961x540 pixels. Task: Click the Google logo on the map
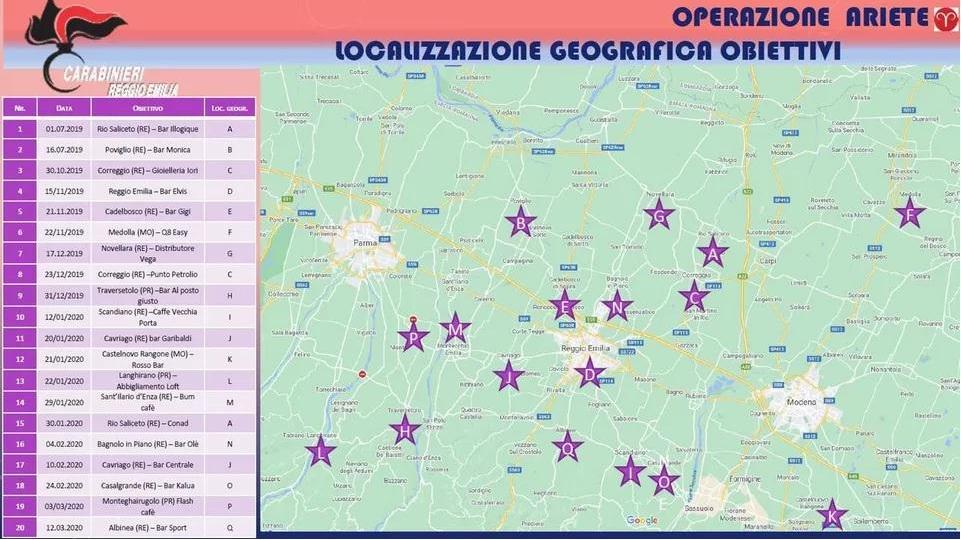(x=642, y=521)
